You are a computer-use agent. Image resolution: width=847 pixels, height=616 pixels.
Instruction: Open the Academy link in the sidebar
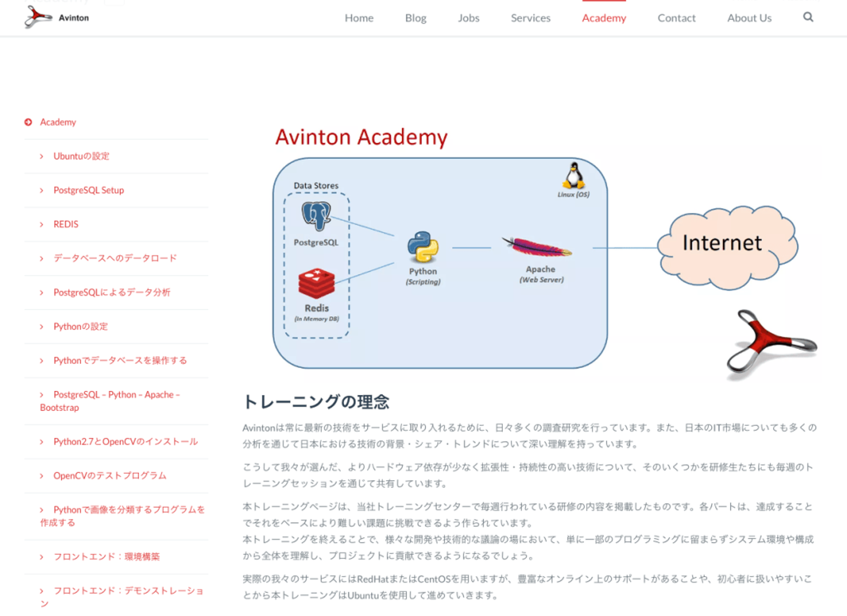58,122
